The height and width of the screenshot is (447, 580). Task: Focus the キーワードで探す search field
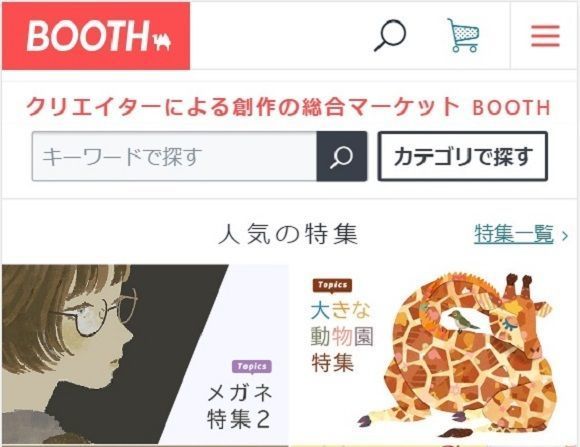[174, 157]
